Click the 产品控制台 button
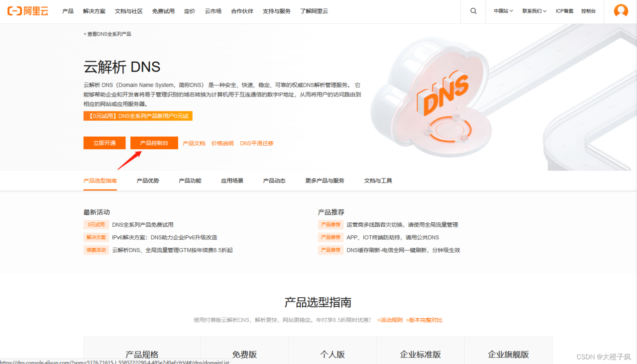Image resolution: width=637 pixels, height=364 pixels. (x=154, y=143)
